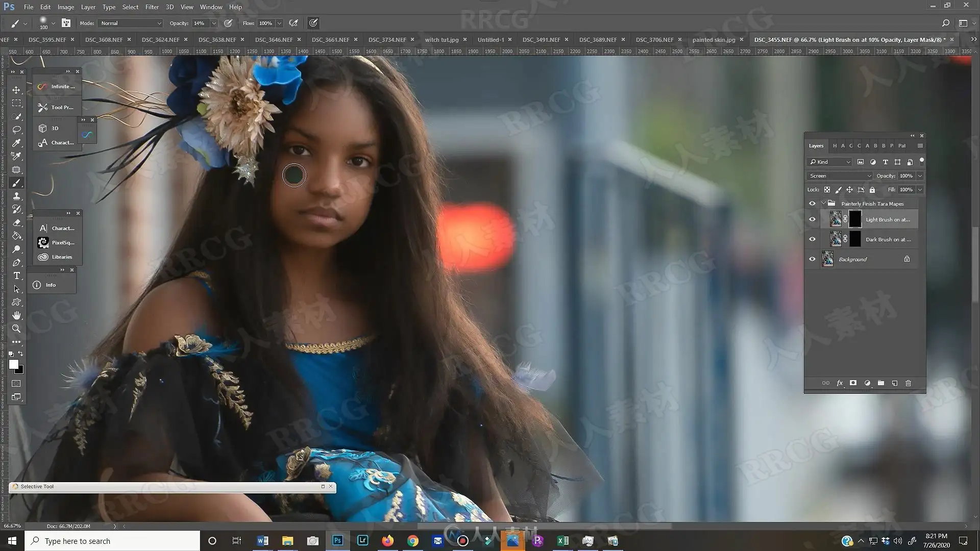Select the Move tool
Screen dimensions: 980x551
click(x=16, y=90)
